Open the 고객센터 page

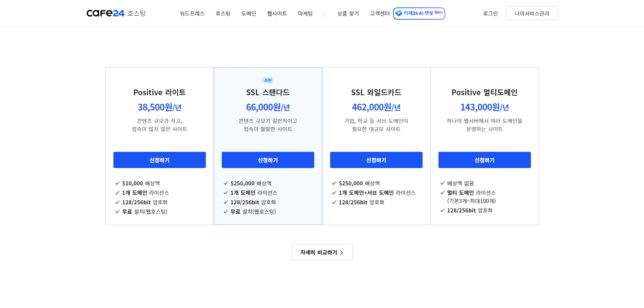point(379,13)
